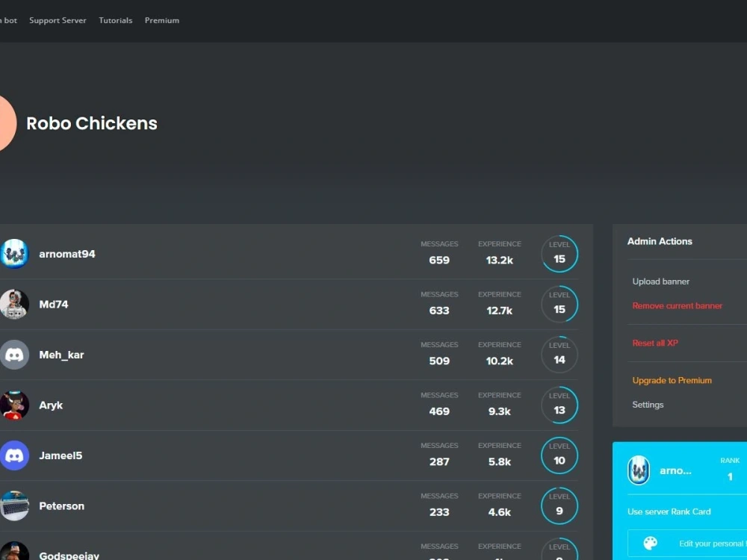This screenshot has width=747, height=560.
Task: Click the Admin Actions heading
Action: point(660,241)
